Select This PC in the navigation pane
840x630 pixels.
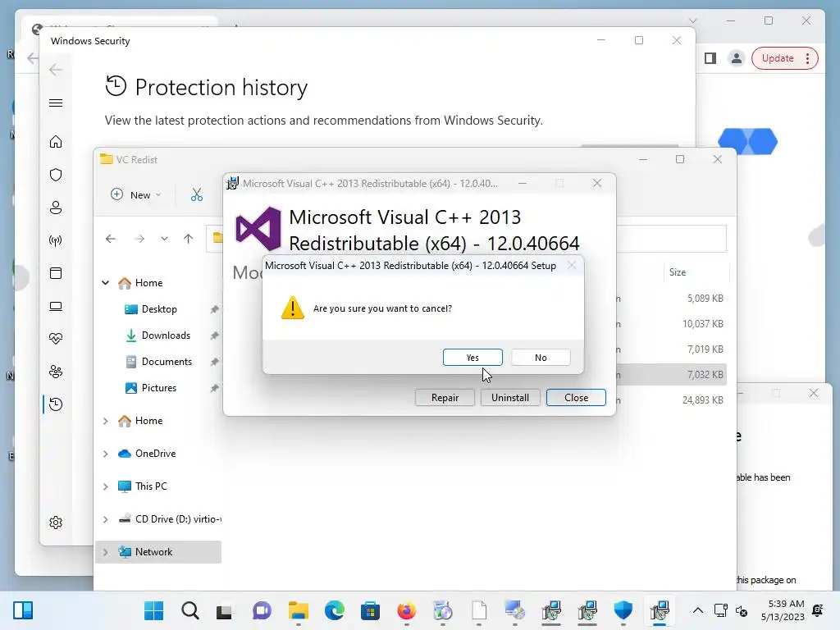click(x=151, y=486)
